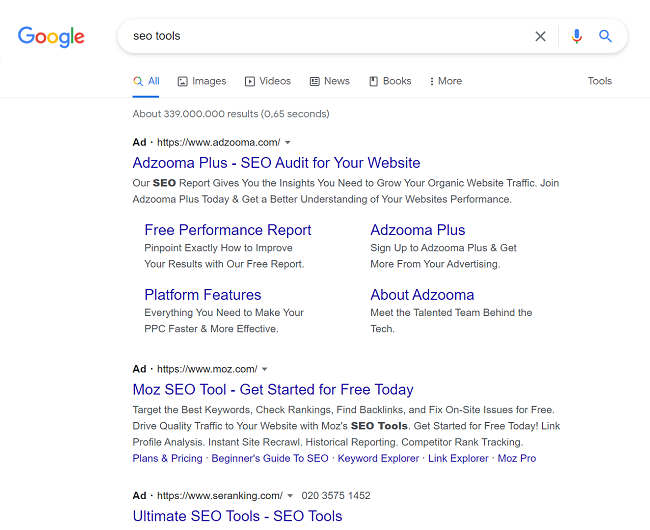The width and height of the screenshot is (650, 530).
Task: Open the Books tab
Action: (390, 81)
